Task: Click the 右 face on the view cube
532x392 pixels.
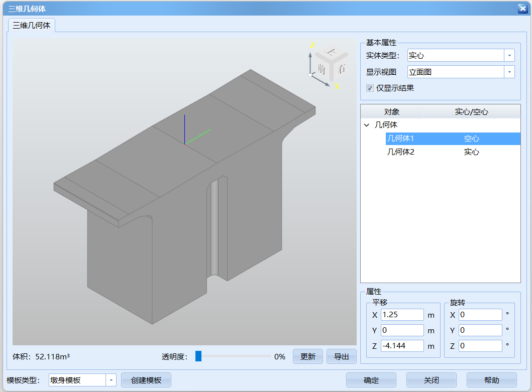Action: coord(342,68)
